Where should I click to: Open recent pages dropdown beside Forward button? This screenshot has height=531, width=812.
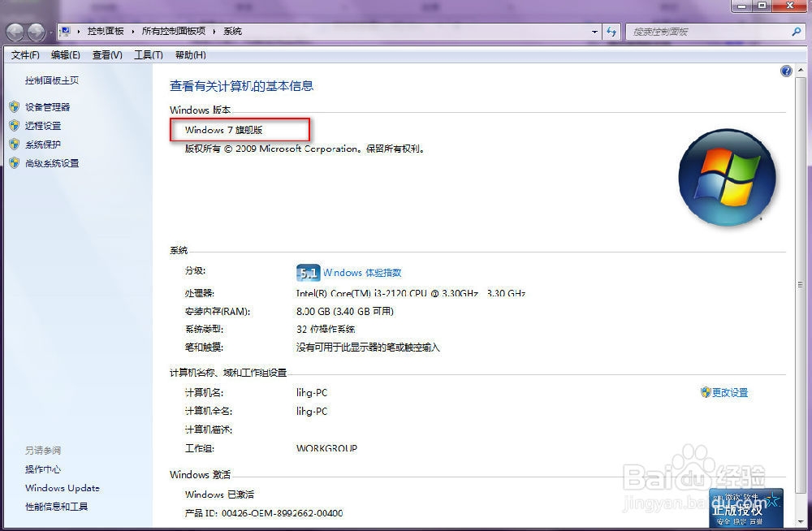(x=50, y=32)
